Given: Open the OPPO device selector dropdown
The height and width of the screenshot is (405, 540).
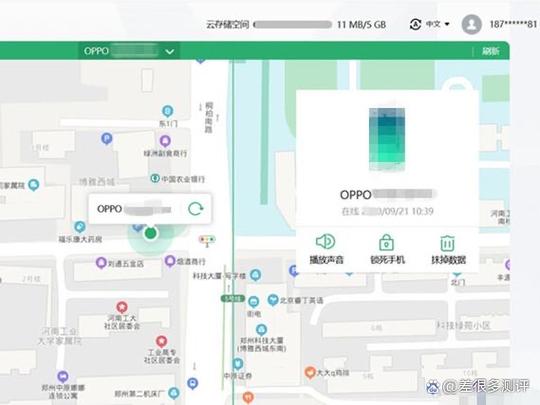Looking at the screenshot, I should tap(129, 51).
